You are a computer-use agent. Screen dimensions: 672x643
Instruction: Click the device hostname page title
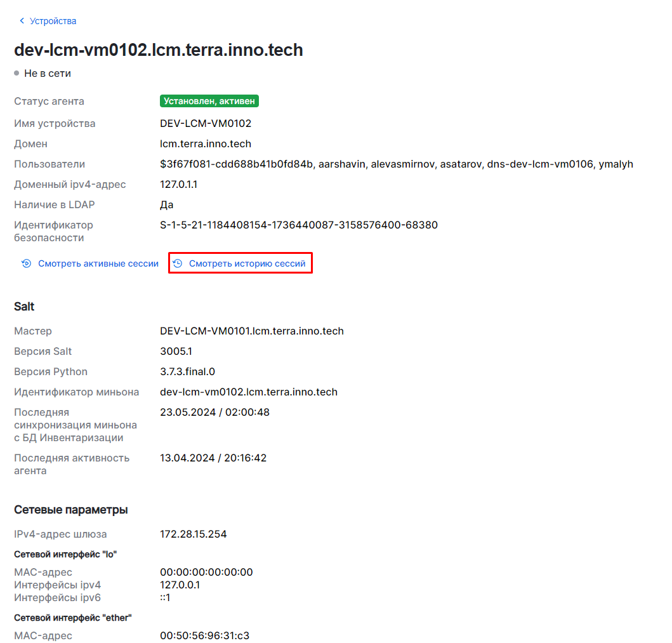158,50
